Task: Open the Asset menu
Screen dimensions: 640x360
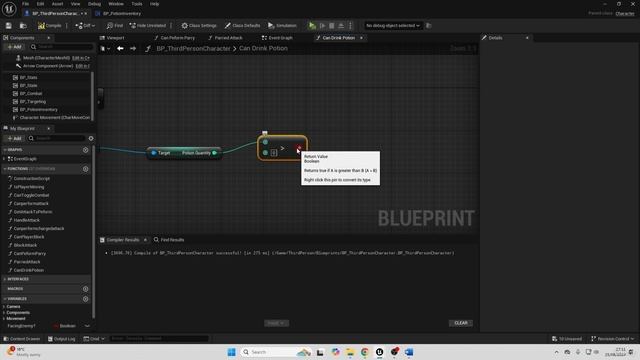Action: pyautogui.click(x=57, y=4)
